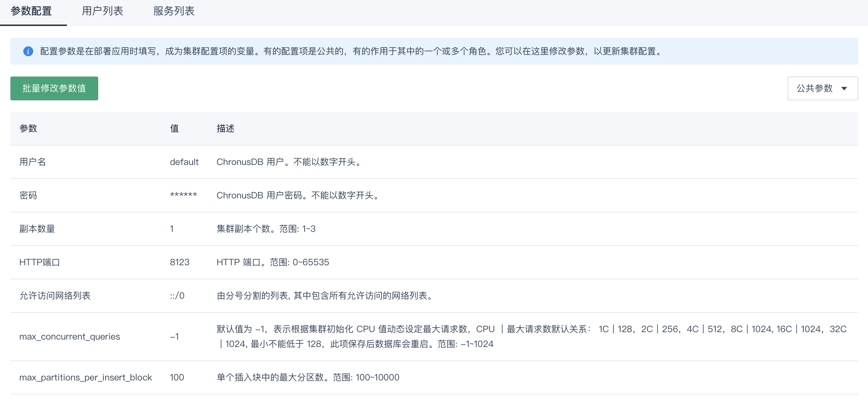Click the 批量修改参数值 button

54,88
